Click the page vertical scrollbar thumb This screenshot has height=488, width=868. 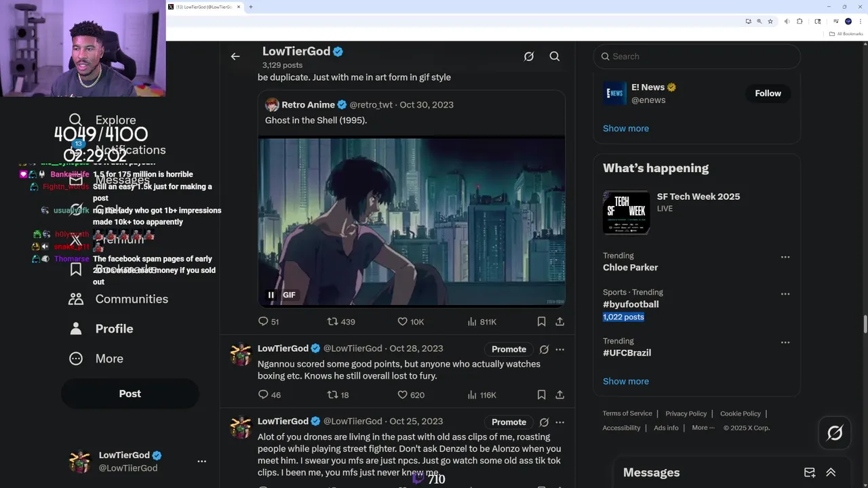click(865, 324)
